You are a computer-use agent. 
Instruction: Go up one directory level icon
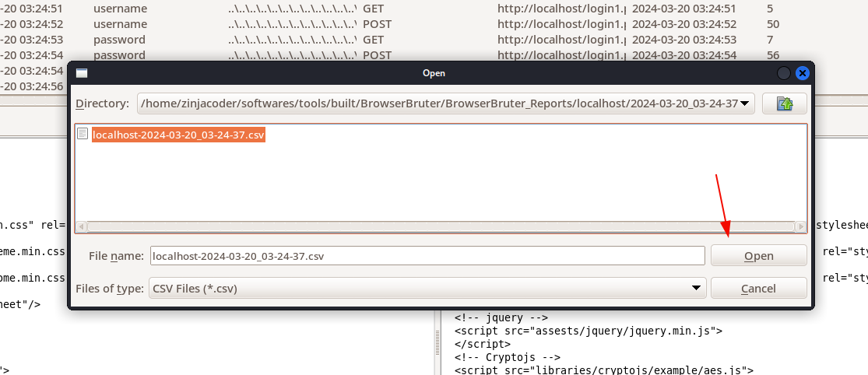click(784, 103)
